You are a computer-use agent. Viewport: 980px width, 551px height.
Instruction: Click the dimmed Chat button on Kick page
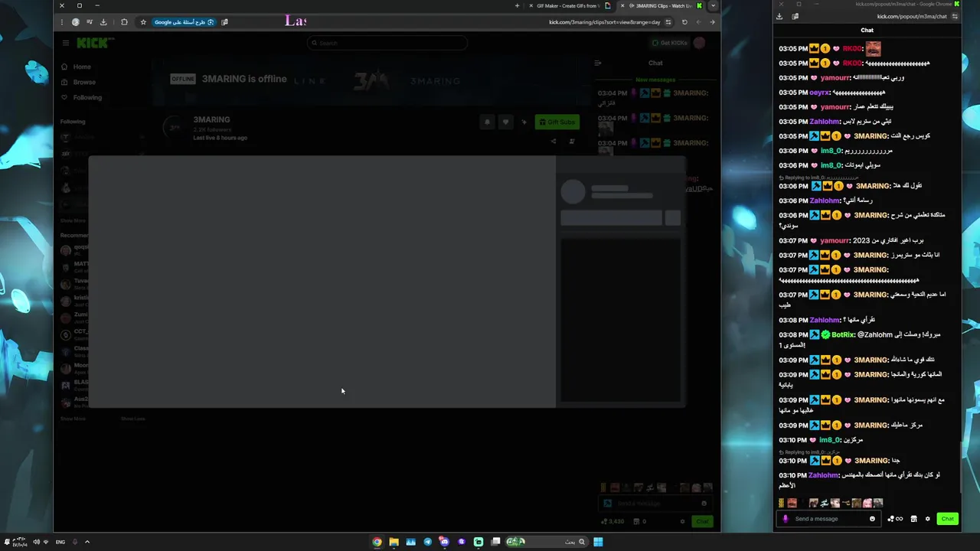(702, 521)
